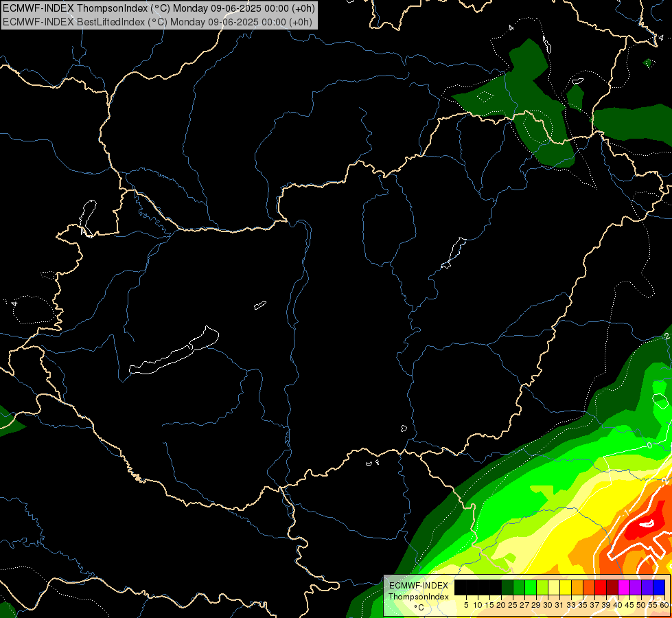Click the legend tick value '50'
This screenshot has height=618, width=672.
pyautogui.click(x=640, y=605)
